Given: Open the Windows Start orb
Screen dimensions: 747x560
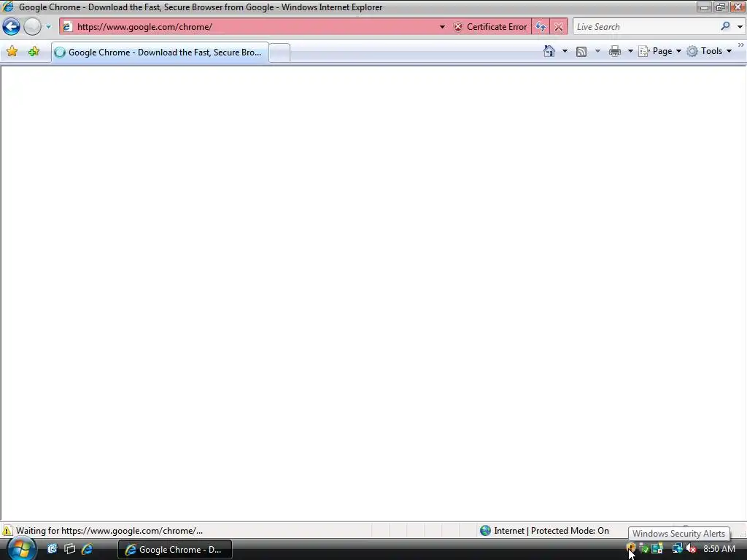Looking at the screenshot, I should pyautogui.click(x=21, y=549).
